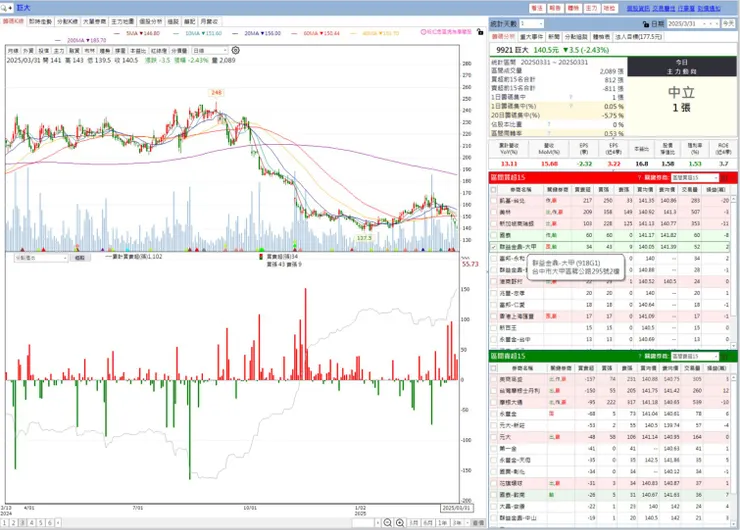Click the 個股資訊 link at top right
The height and width of the screenshot is (530, 740).
[638, 8]
